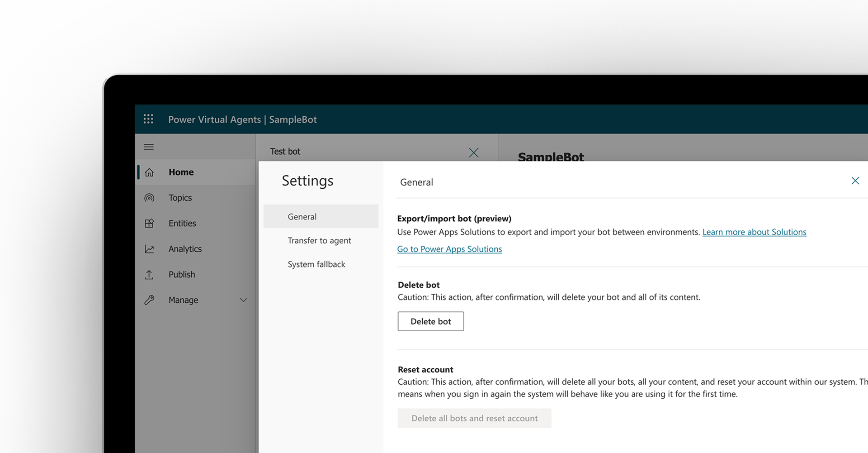The width and height of the screenshot is (868, 453).
Task: Go to Topics page label
Action: [x=180, y=198]
